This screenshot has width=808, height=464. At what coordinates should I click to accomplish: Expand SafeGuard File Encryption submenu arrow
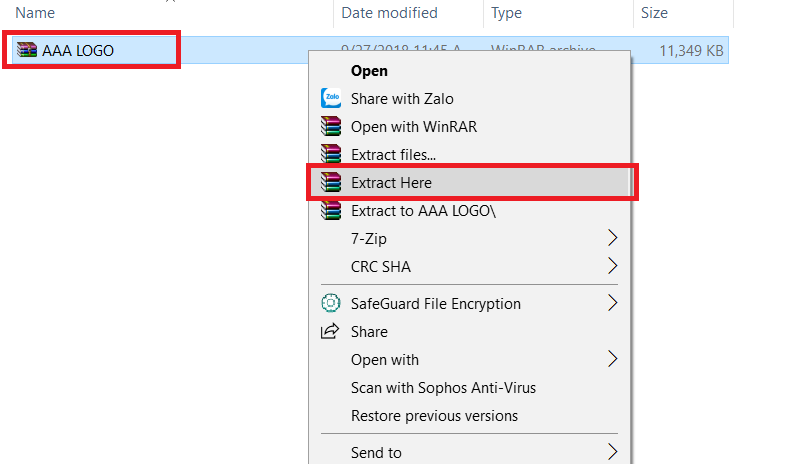click(613, 303)
